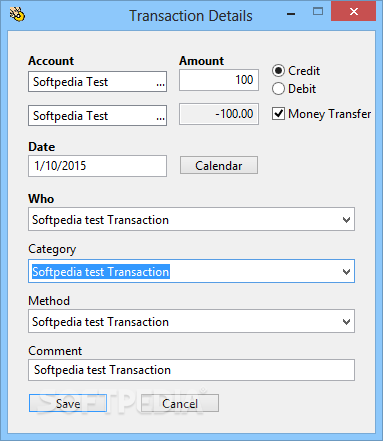Open the Calendar date picker
The height and width of the screenshot is (441, 383).
(x=219, y=165)
